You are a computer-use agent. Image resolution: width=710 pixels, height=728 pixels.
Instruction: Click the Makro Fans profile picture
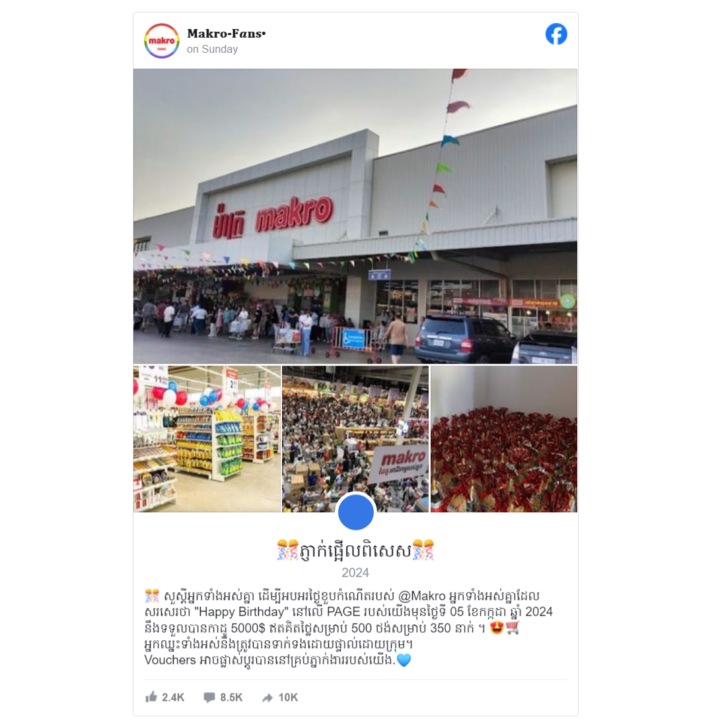pos(162,41)
